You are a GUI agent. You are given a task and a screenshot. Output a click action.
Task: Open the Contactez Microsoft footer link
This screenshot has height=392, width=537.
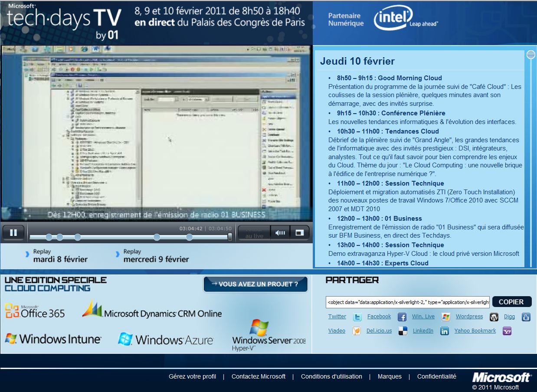[259, 376]
